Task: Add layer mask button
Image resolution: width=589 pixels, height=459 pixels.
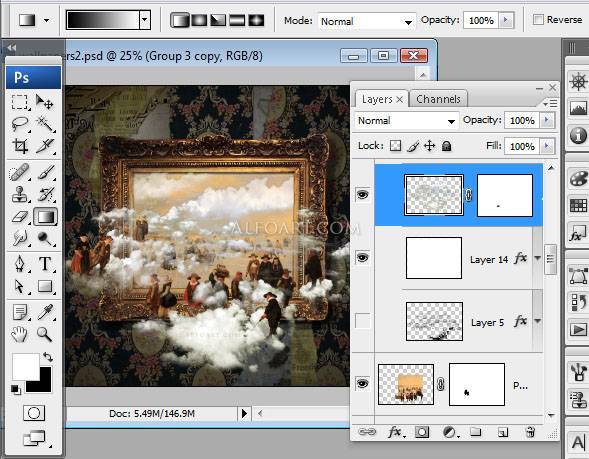Action: click(422, 432)
